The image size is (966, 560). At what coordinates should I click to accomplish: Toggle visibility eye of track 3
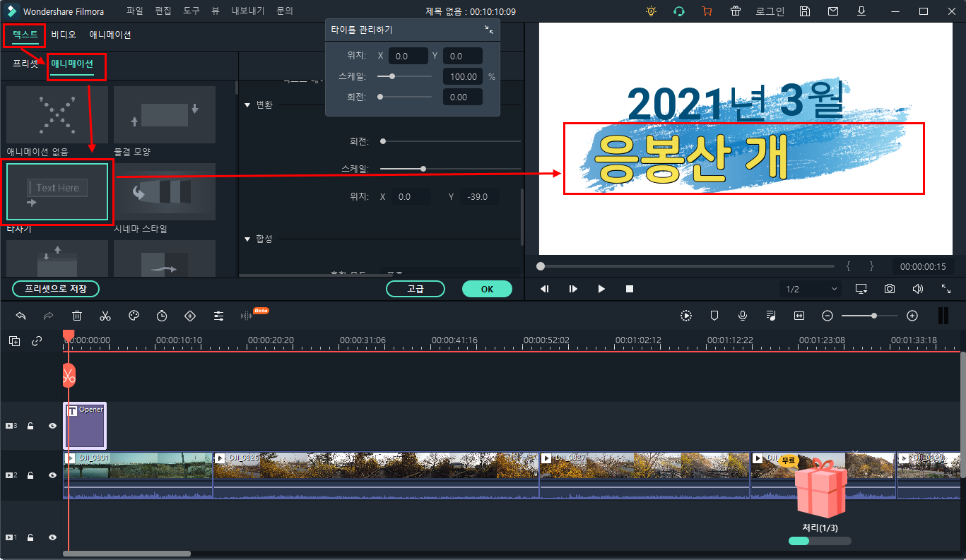tap(52, 426)
